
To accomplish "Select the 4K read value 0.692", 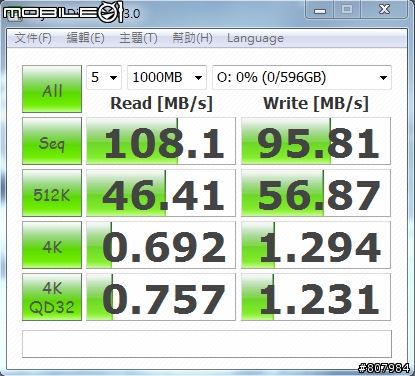I will (161, 245).
